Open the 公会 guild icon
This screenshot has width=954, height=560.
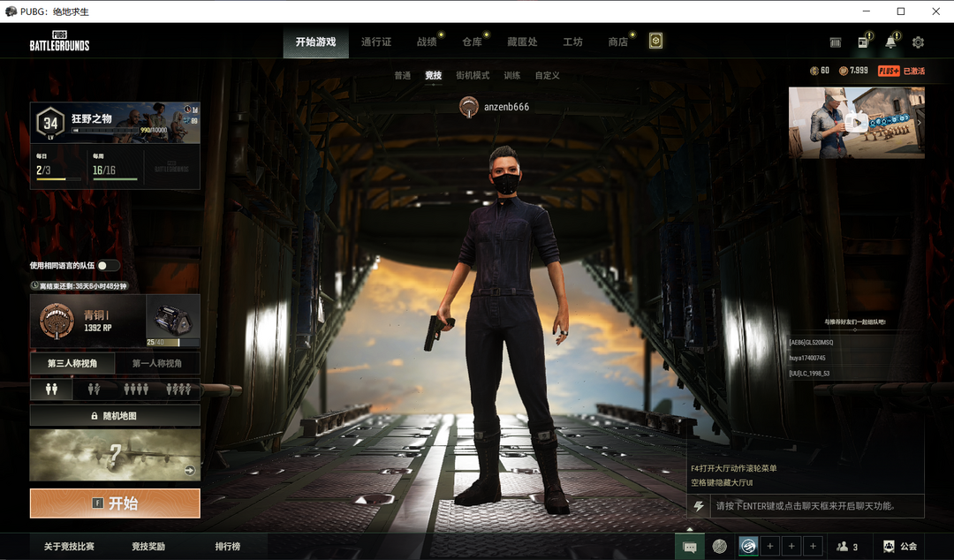(900, 547)
